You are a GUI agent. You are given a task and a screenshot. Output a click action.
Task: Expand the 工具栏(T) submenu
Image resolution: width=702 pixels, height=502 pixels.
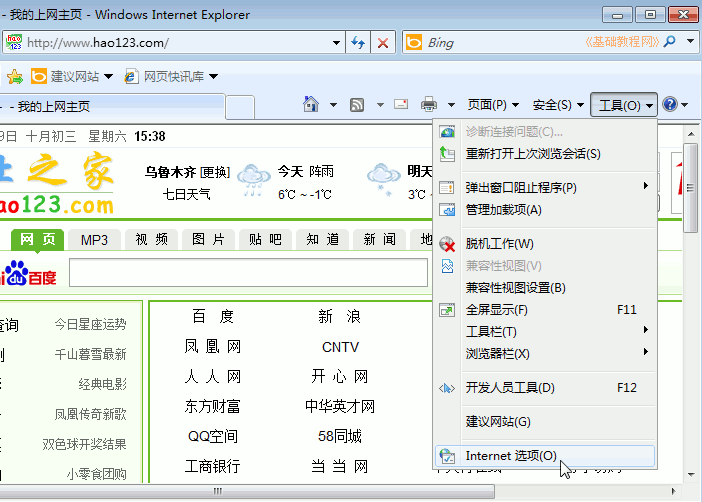(x=545, y=332)
